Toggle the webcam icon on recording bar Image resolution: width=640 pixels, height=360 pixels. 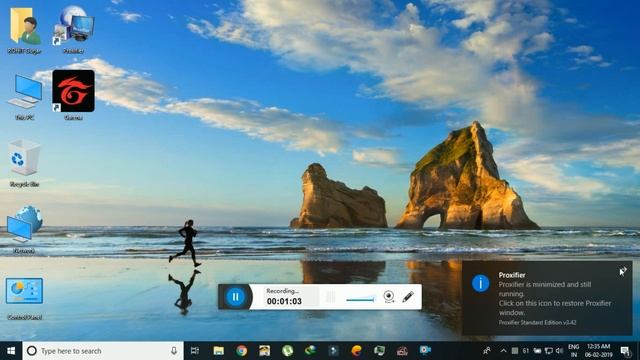pyautogui.click(x=389, y=296)
